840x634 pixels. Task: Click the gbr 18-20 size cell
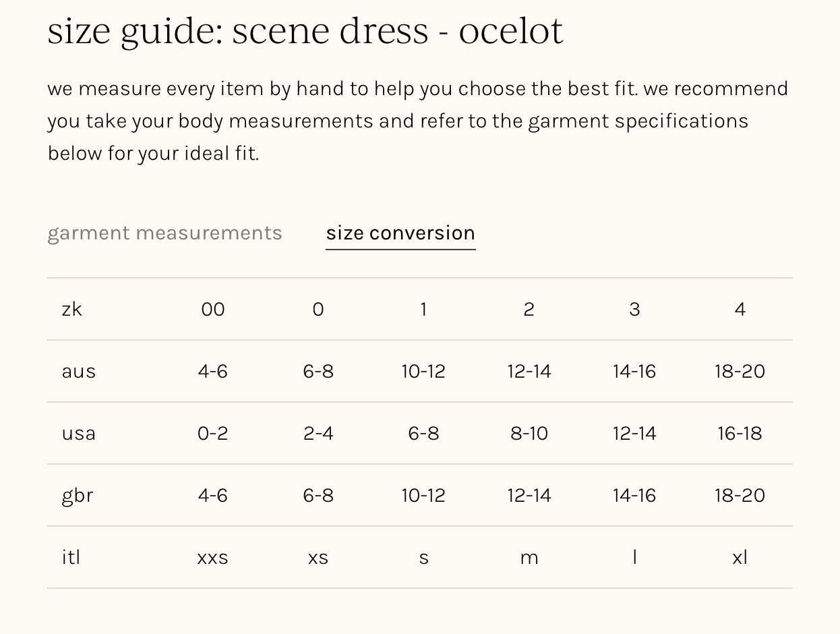(740, 495)
